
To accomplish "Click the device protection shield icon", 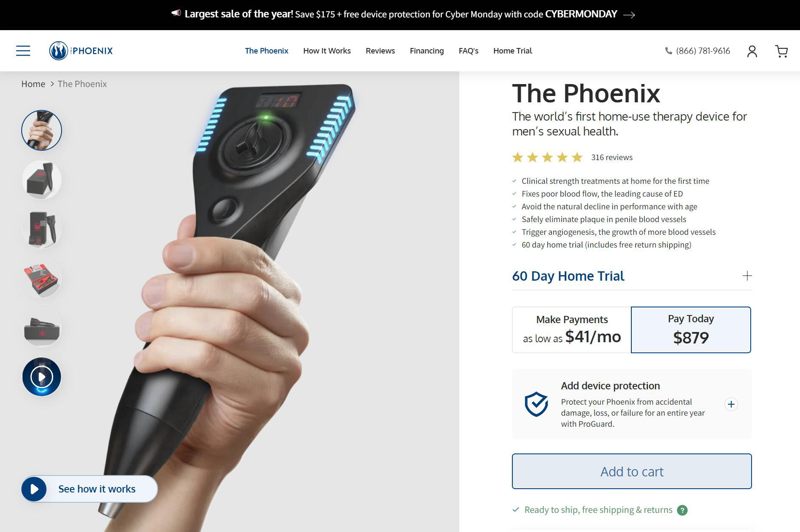I will point(536,404).
